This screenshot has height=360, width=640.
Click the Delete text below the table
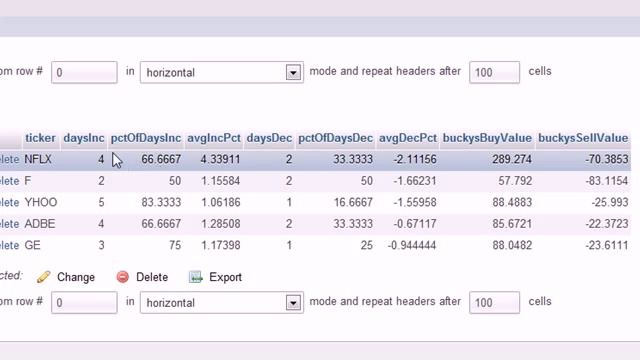tap(152, 277)
